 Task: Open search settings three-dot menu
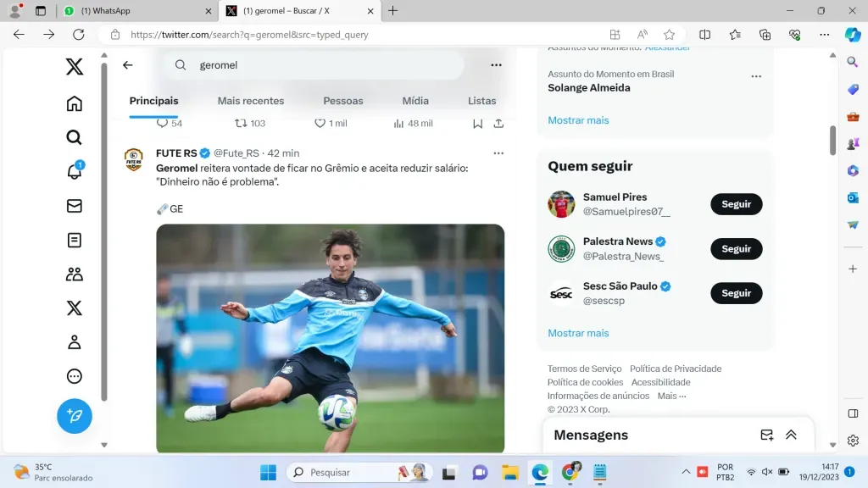496,65
